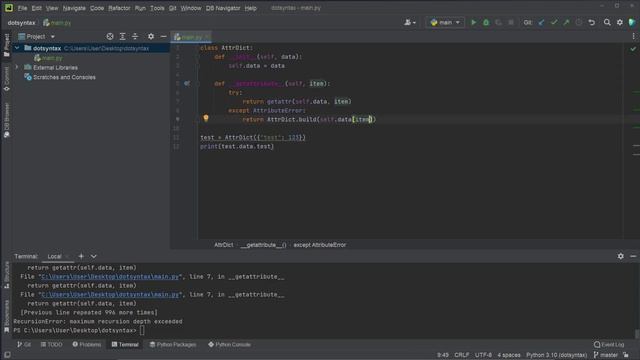Select main.py in project tree
640x360 pixels.
click(x=48, y=58)
